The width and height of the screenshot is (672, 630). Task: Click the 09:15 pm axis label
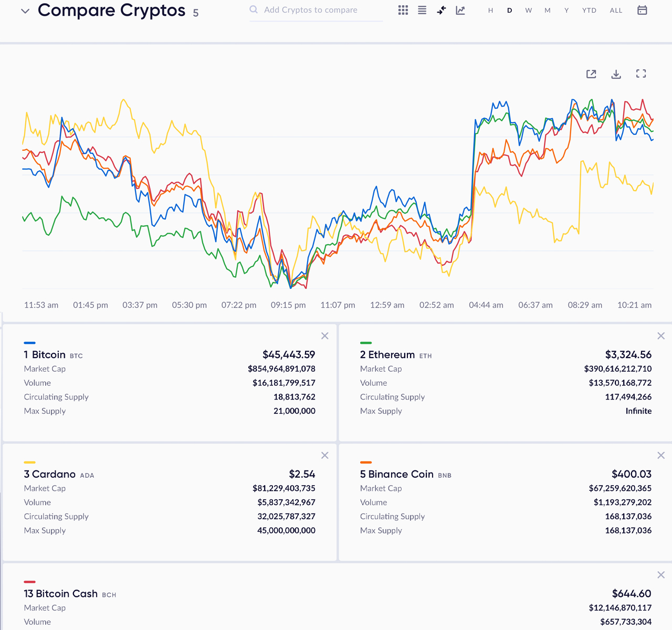tap(288, 305)
